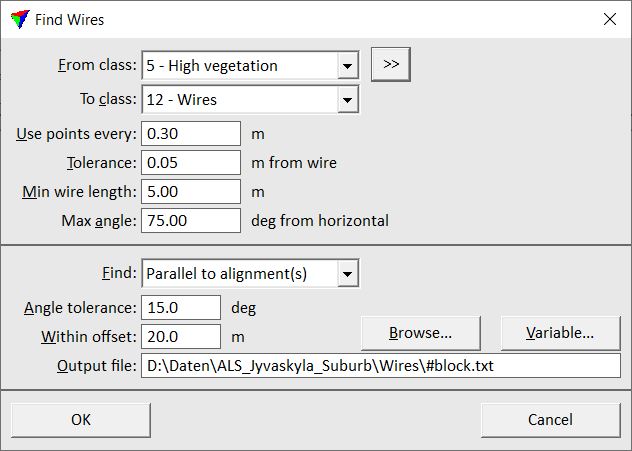
Task: Click the 'To class:' label
Action: [108, 99]
